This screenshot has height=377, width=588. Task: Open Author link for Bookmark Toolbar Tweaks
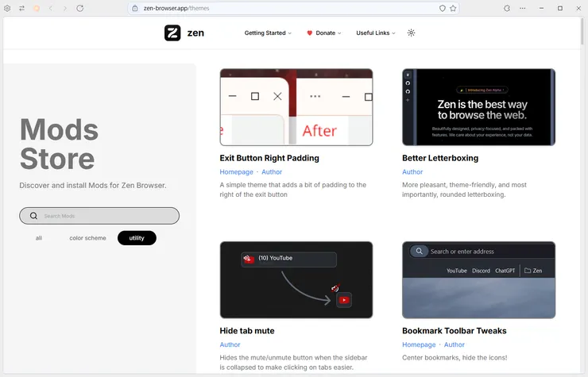pyautogui.click(x=455, y=344)
